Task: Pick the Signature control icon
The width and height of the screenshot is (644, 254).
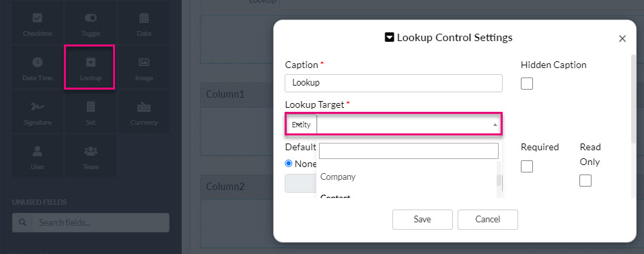Action: click(x=38, y=106)
